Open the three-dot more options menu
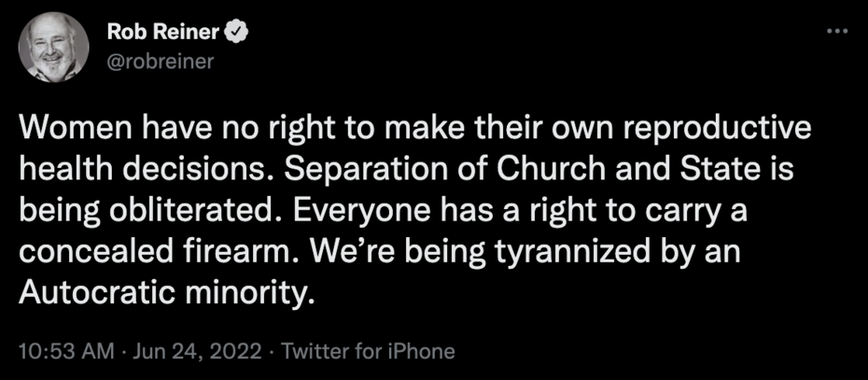This screenshot has width=868, height=380. pos(837,31)
